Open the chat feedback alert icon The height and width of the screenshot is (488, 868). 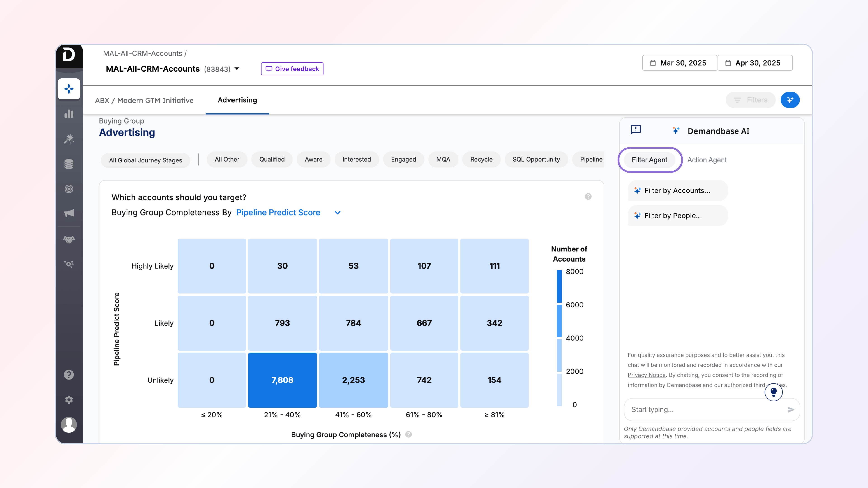(635, 130)
